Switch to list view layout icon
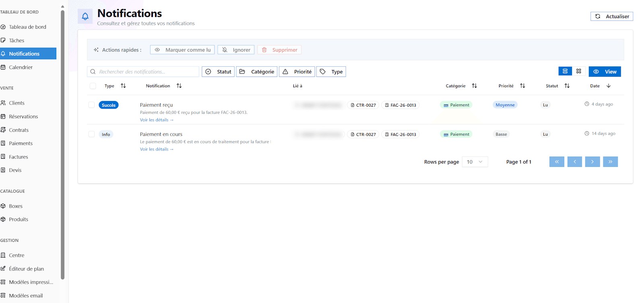The height and width of the screenshot is (303, 644). [x=565, y=71]
